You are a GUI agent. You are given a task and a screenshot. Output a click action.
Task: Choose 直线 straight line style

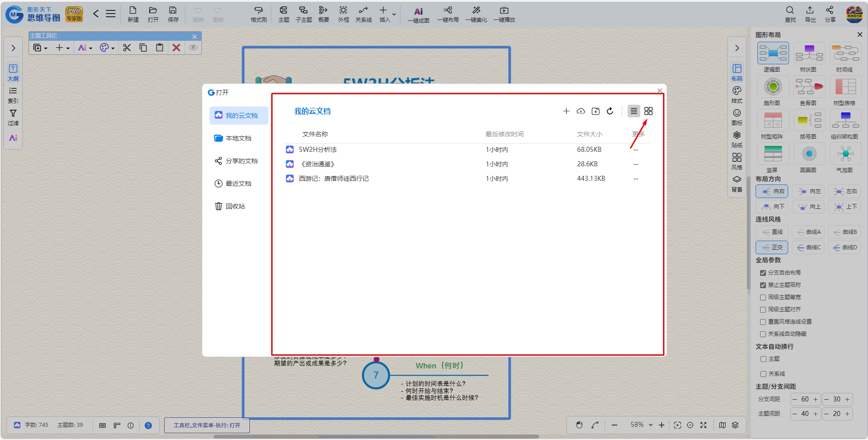[772, 232]
